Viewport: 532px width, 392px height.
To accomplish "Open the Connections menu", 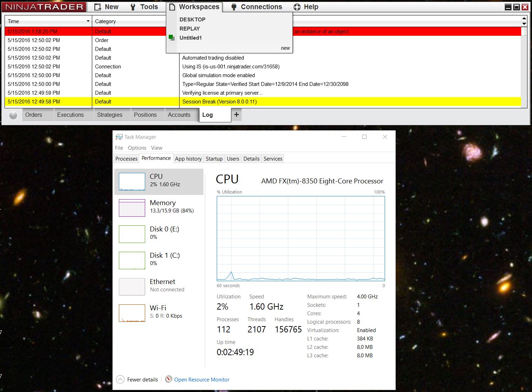I will pos(257,7).
